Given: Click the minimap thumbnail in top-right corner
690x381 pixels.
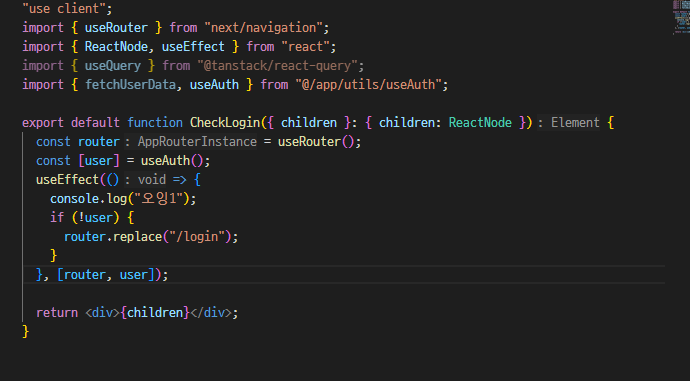Looking at the screenshot, I should click(681, 17).
